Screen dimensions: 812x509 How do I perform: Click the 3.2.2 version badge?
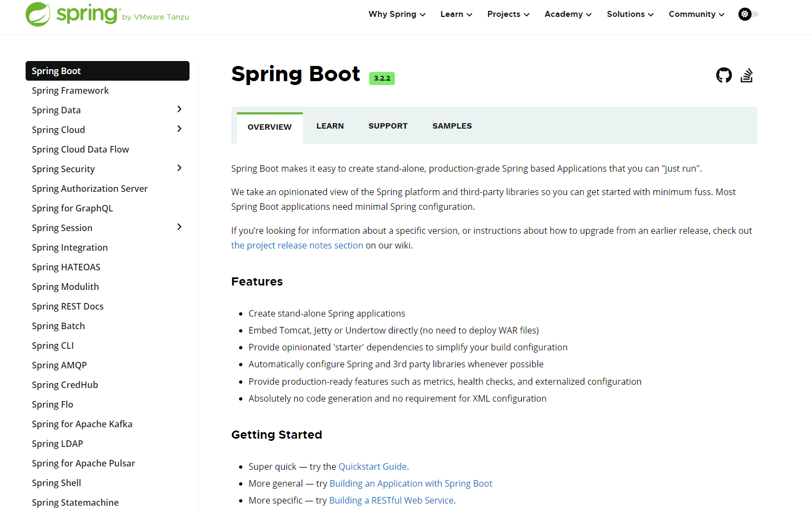tap(382, 78)
